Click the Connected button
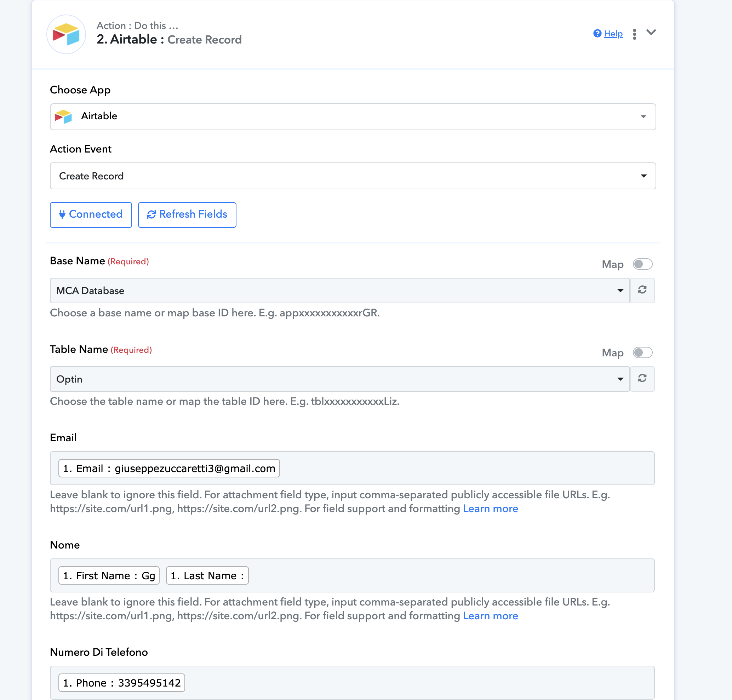The image size is (732, 700). [x=91, y=214]
